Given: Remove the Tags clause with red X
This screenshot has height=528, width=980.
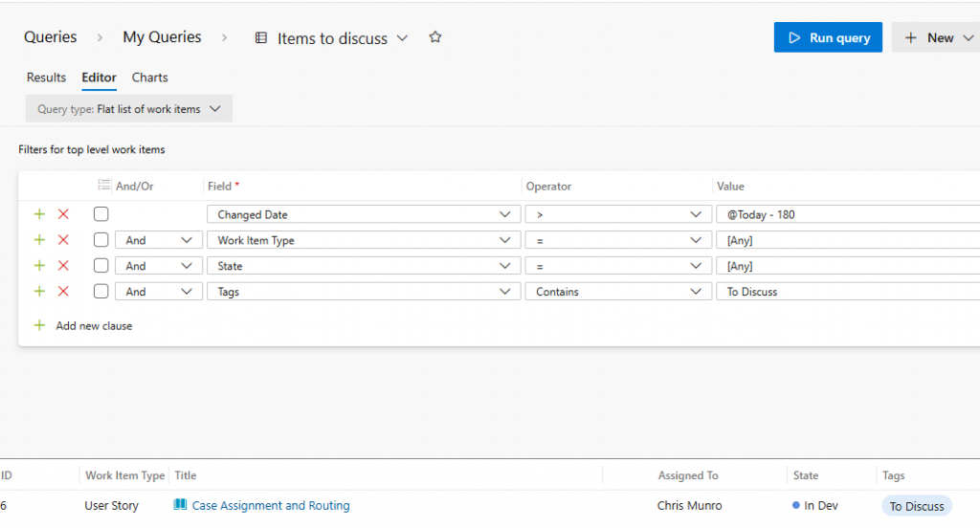Looking at the screenshot, I should click(63, 292).
